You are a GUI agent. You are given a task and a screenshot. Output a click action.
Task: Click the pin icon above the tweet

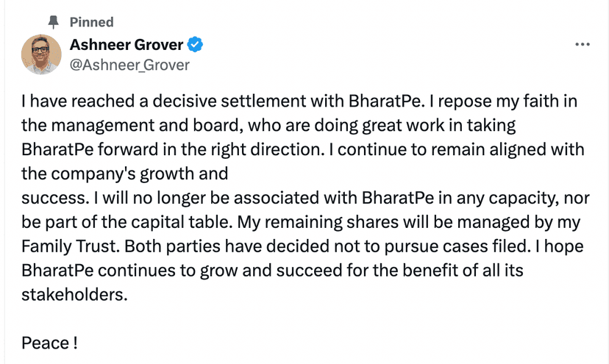pyautogui.click(x=52, y=22)
